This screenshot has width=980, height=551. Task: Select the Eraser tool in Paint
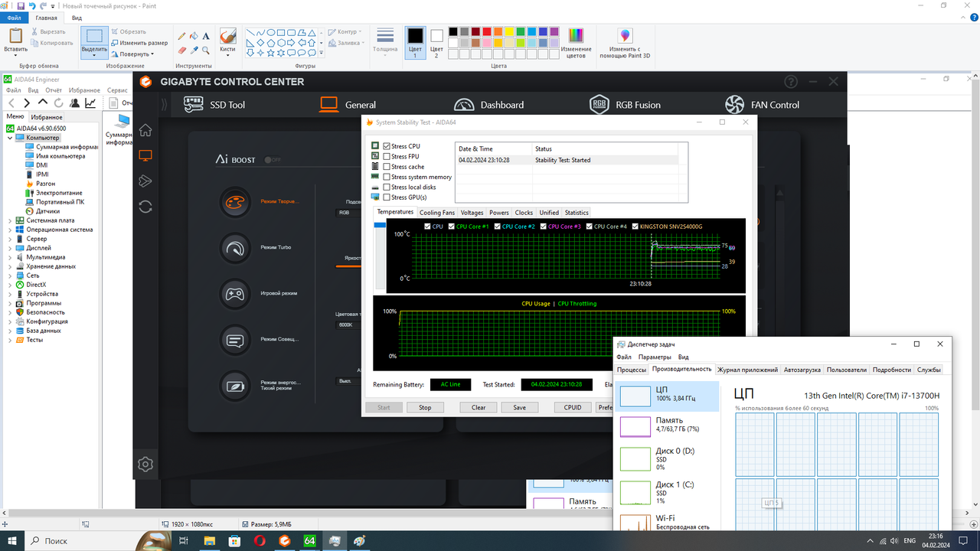pyautogui.click(x=181, y=51)
